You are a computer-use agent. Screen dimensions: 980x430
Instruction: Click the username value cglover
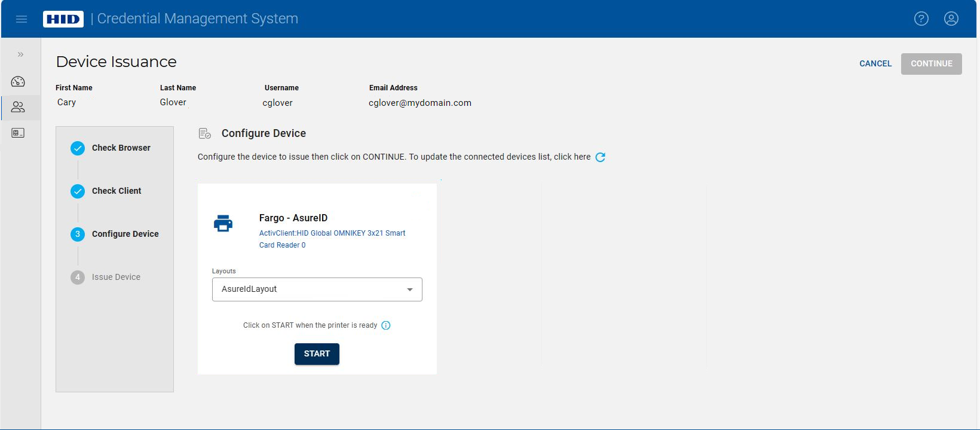pos(278,103)
